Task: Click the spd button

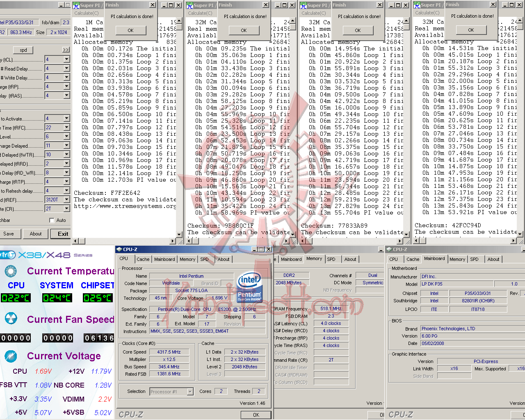Action: [23, 50]
